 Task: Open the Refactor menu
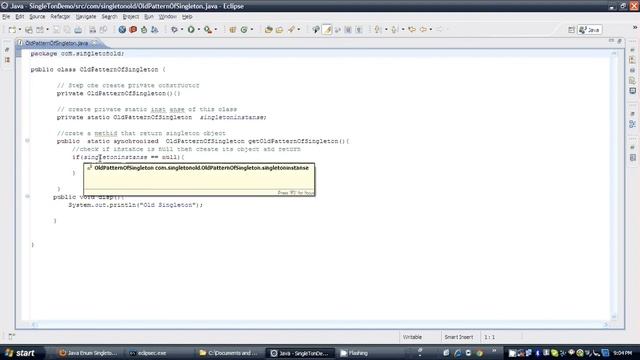click(x=60, y=17)
